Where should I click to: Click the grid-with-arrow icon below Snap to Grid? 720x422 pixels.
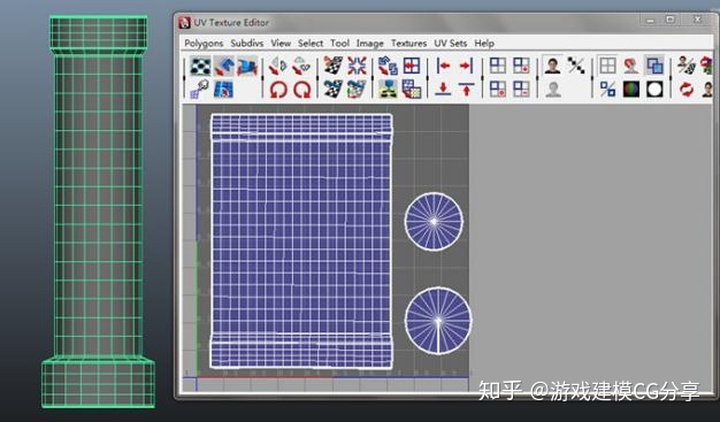pos(412,89)
